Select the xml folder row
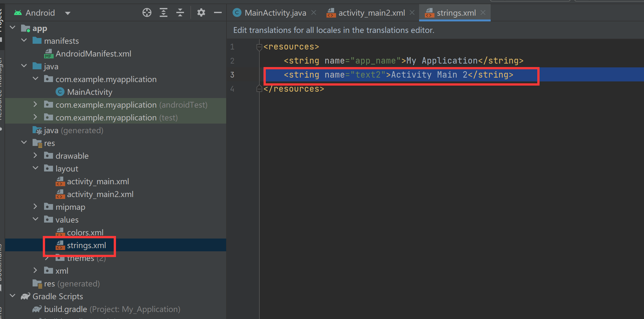The image size is (644, 319). click(x=116, y=271)
